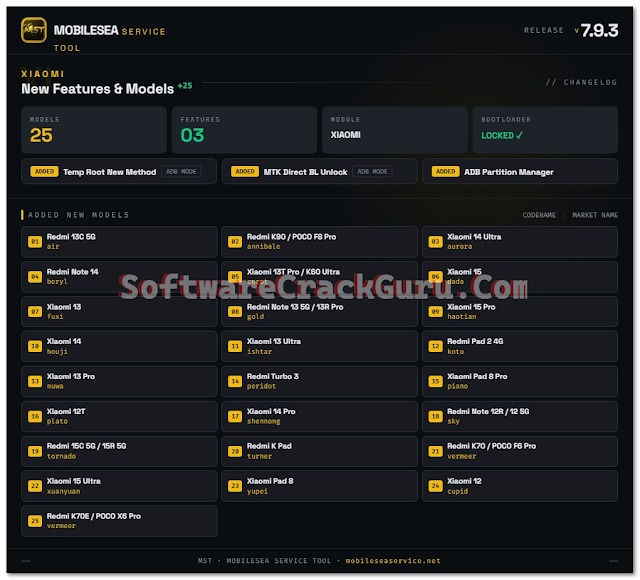
Task: Click the Models 25 stat card
Action: [94, 130]
